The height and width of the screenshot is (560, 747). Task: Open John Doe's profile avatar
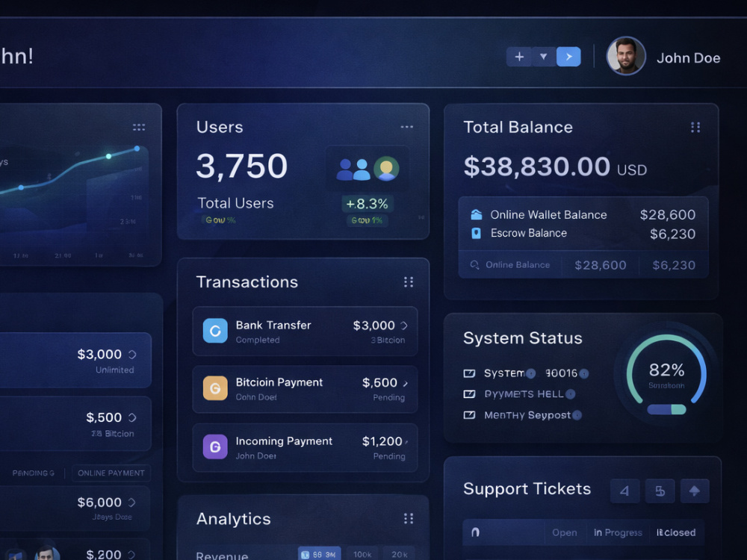click(625, 56)
